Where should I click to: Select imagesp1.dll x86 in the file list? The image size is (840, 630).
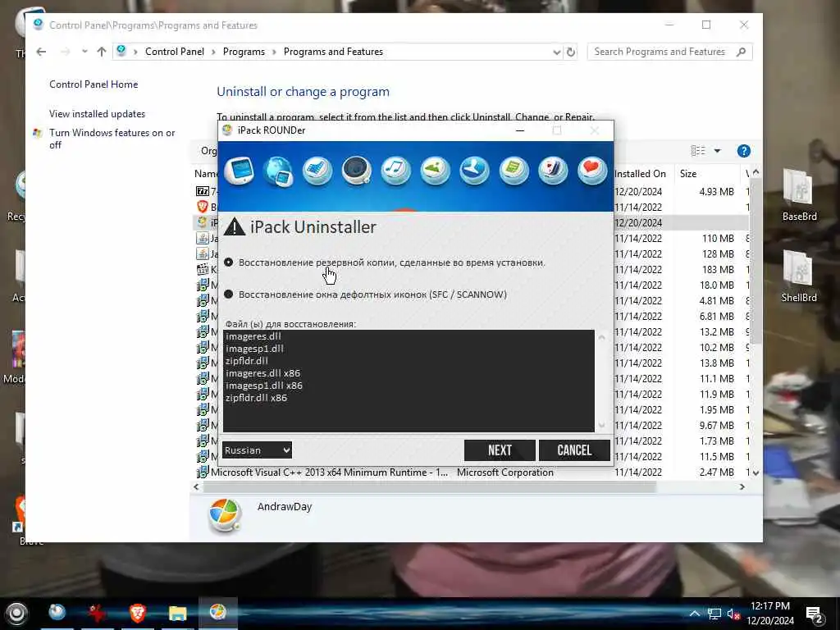(264, 386)
